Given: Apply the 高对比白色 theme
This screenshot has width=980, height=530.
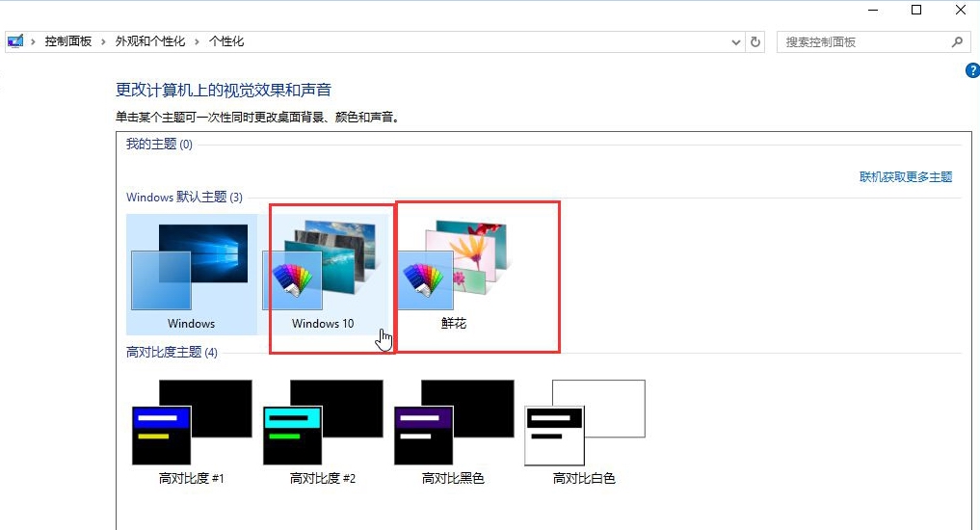Looking at the screenshot, I should pos(584,433).
